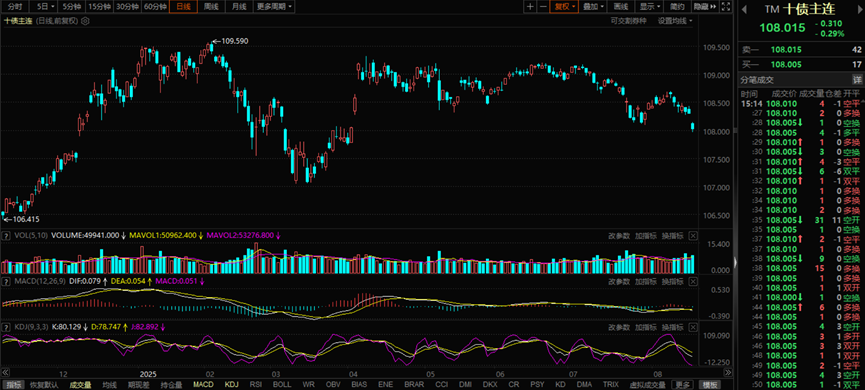Viewport: 865px width, 390px height.
Task: Click the zoom-out minus icon in the chart toolbar
Action: click(x=543, y=7)
